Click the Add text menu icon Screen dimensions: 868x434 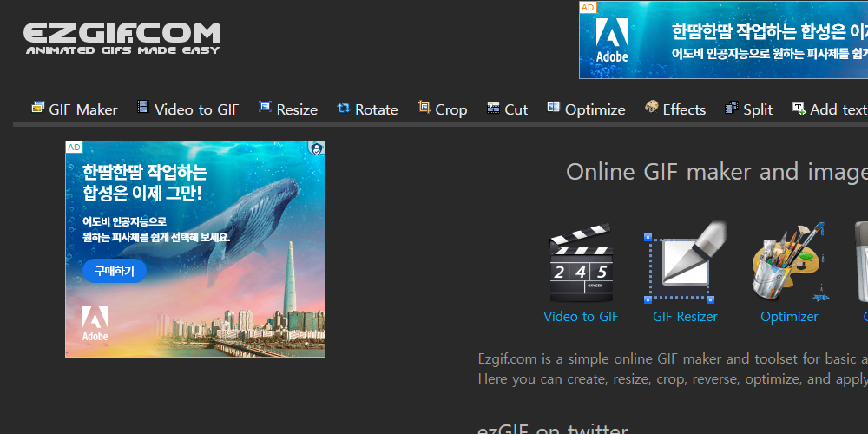coord(799,108)
